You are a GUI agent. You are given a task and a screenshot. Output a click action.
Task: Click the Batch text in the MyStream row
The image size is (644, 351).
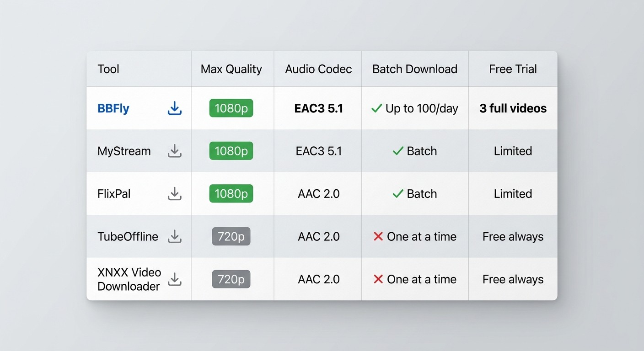[x=422, y=151]
